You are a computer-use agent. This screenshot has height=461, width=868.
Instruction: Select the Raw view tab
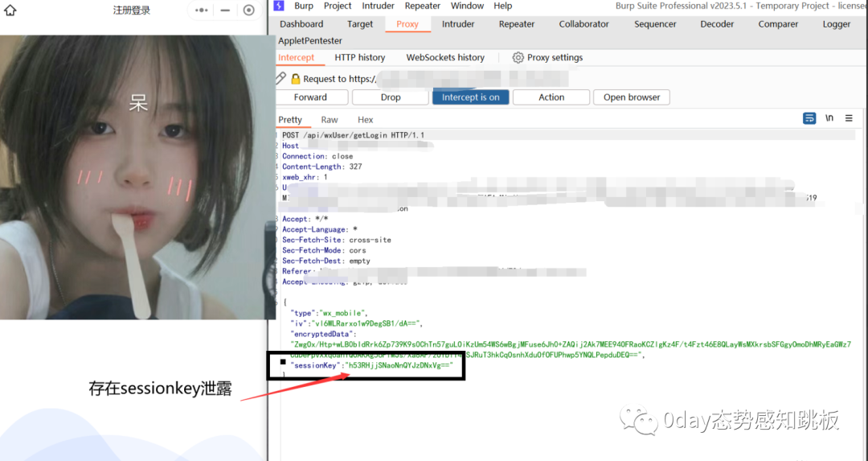tap(330, 120)
